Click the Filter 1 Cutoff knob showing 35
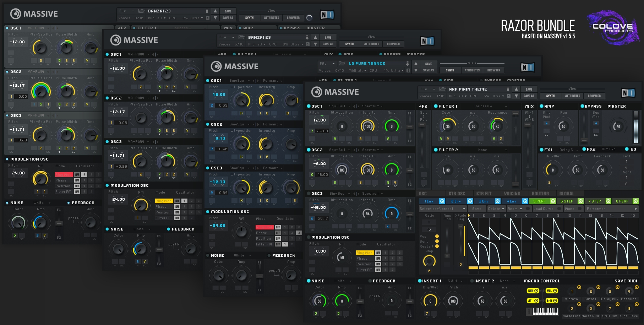Screen dimensions: 644x325 (x=448, y=126)
